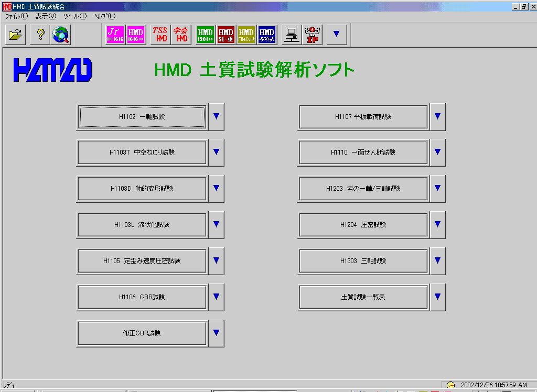
Task: Start the H1204 圧密試験 program
Action: (x=363, y=225)
